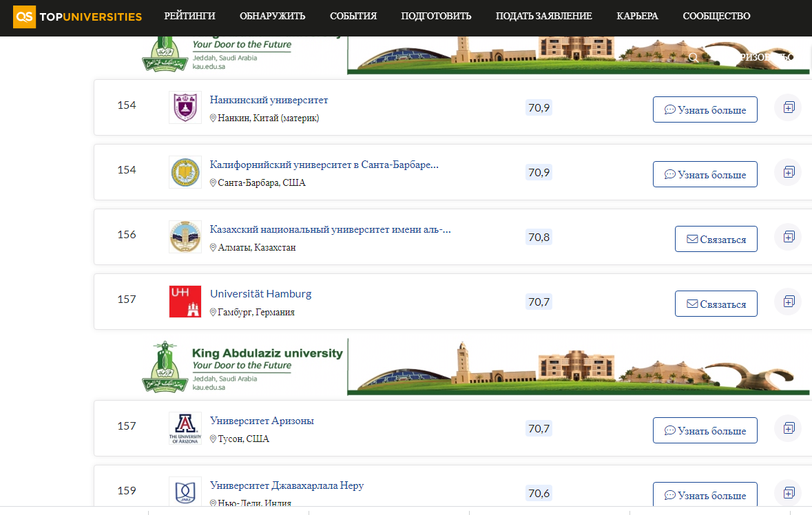Open the СОБЫТИЯ menu item

pyautogui.click(x=353, y=16)
